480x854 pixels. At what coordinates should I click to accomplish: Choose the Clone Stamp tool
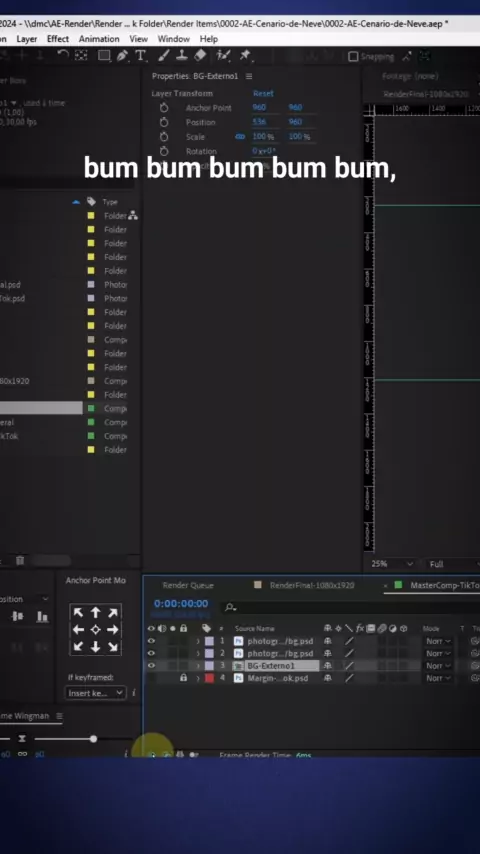[x=182, y=56]
